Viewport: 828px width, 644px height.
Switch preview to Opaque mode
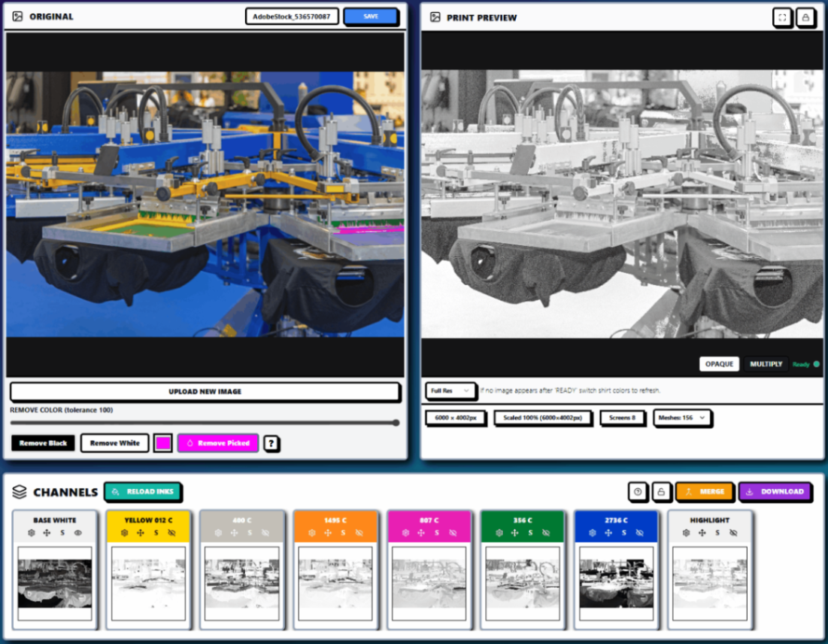click(719, 364)
